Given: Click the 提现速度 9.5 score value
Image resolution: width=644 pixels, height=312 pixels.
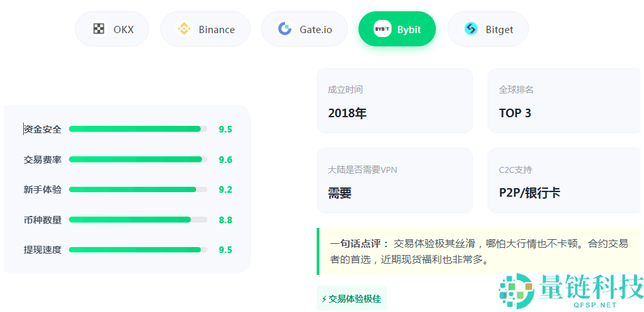Looking at the screenshot, I should (225, 250).
